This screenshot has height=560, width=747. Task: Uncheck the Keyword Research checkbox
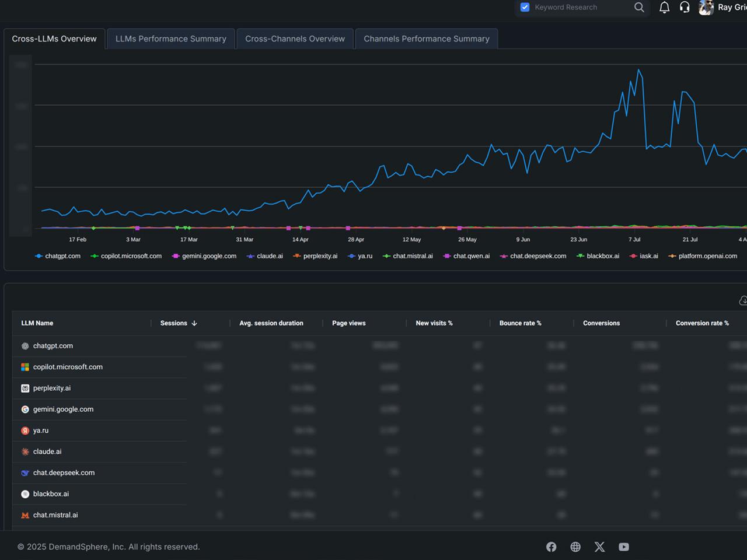(x=525, y=8)
